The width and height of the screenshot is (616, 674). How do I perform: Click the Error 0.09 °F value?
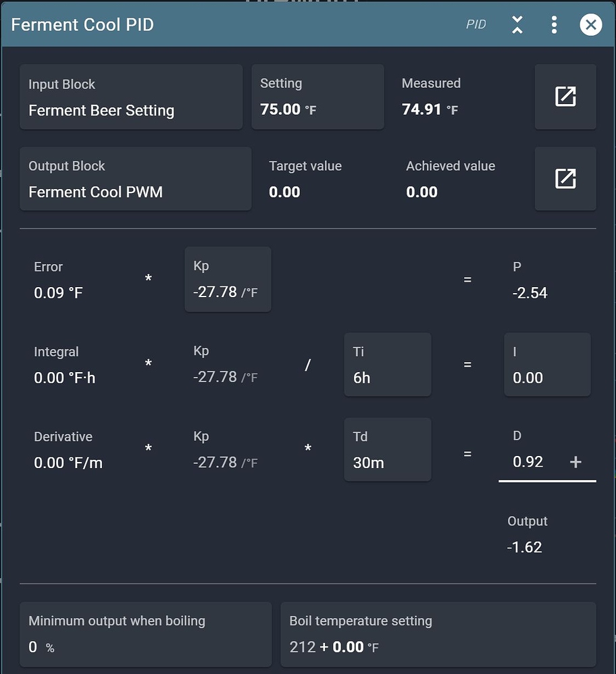pyautogui.click(x=59, y=292)
